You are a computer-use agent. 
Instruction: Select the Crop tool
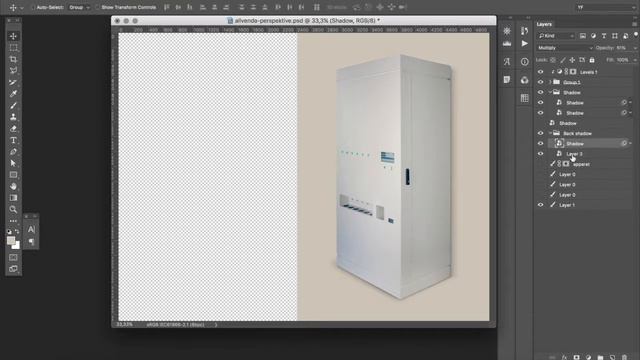coord(13,59)
